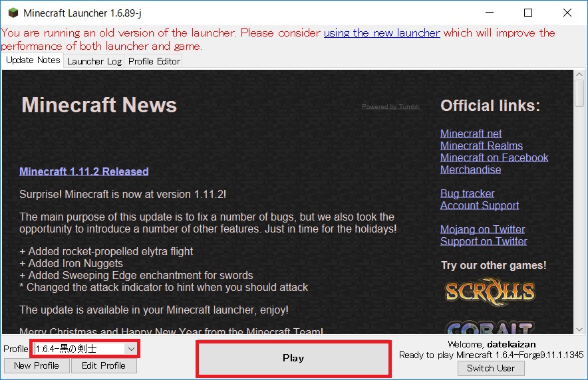
Task: Click the 'Official links:' heading
Action: click(490, 106)
